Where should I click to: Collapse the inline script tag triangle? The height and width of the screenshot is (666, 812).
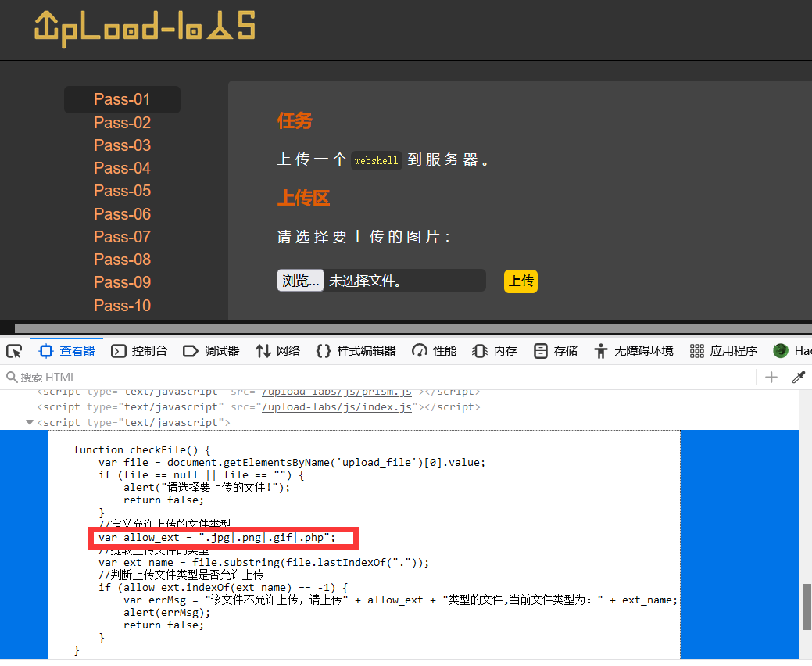[30, 423]
